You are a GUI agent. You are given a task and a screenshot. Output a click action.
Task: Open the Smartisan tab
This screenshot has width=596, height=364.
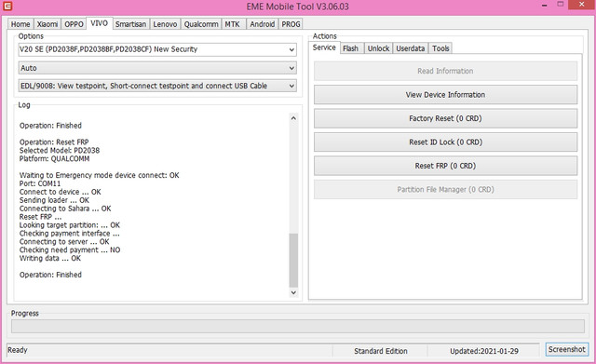click(130, 24)
